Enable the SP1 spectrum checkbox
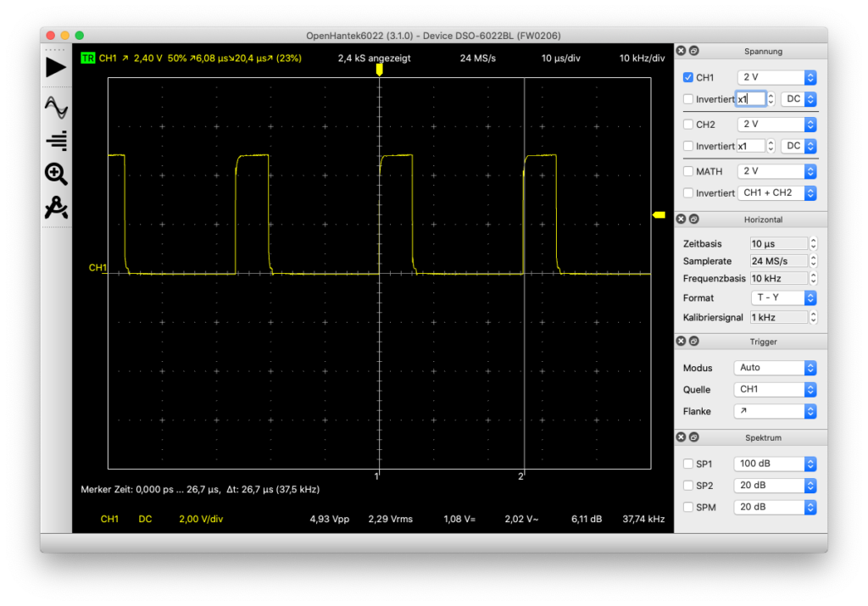This screenshot has height=606, width=868. coord(688,464)
